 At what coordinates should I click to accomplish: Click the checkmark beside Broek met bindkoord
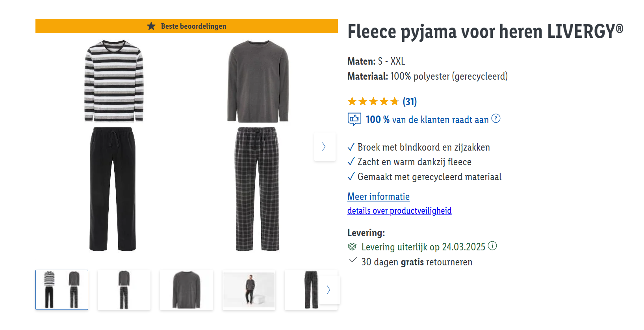351,147
